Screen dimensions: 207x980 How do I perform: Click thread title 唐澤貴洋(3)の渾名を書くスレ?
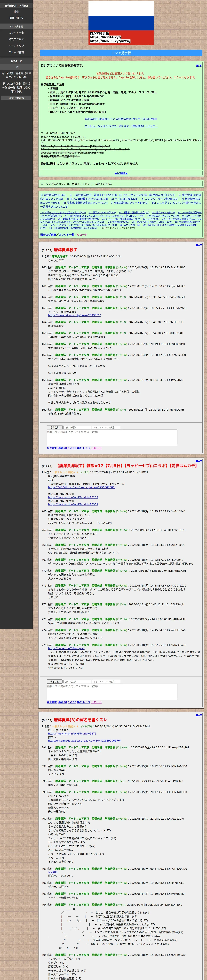coord(80,720)
